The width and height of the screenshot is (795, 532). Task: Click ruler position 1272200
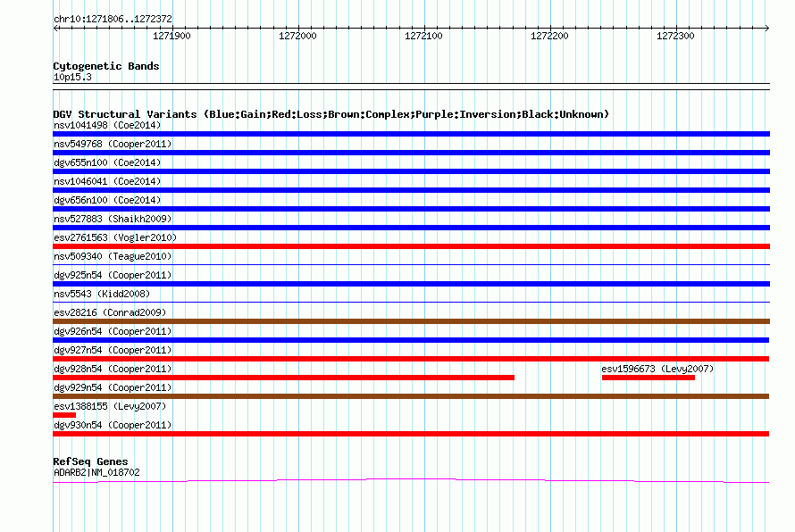point(549,36)
